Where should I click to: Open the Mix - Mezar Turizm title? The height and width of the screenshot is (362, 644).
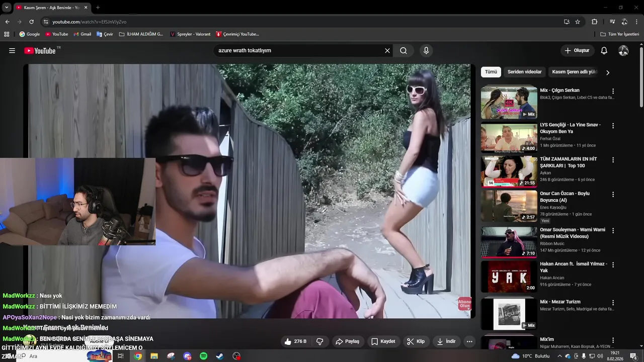click(560, 302)
